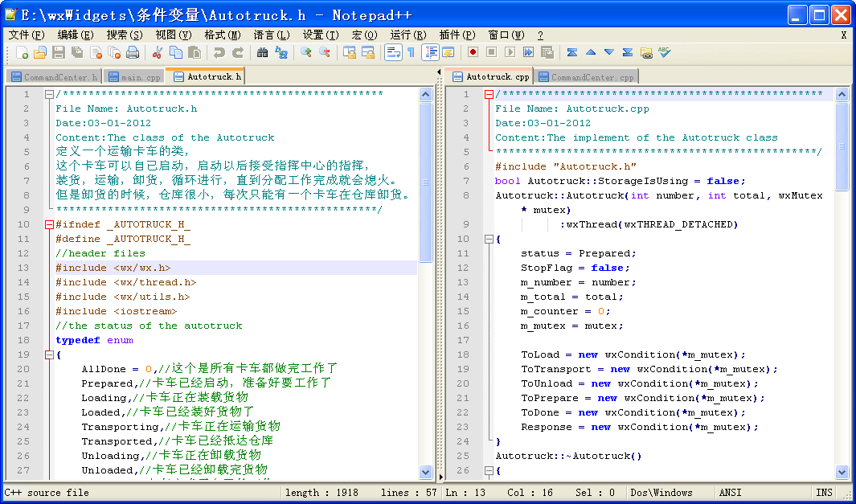Toggle the indent guide toolbar button
856x504 pixels.
pyautogui.click(x=430, y=52)
